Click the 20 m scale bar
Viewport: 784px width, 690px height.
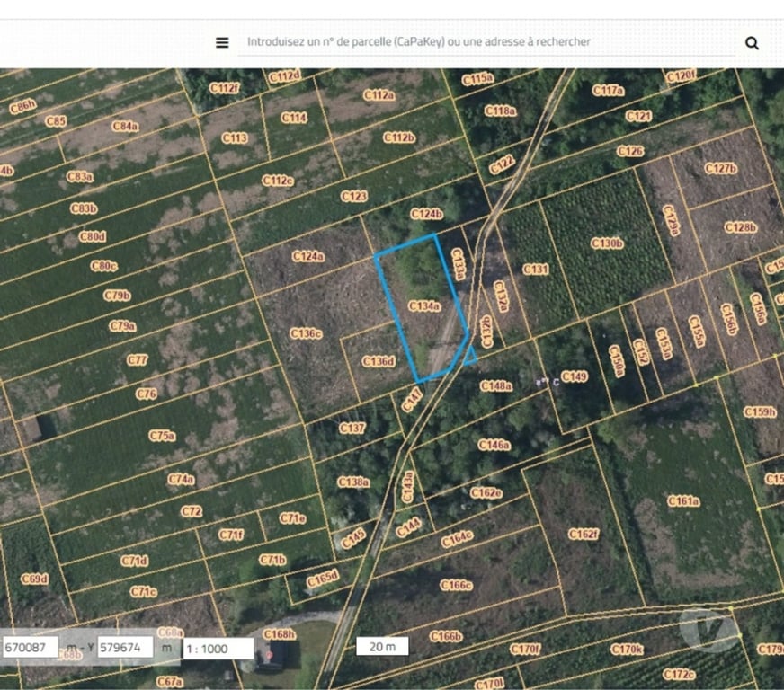point(382,647)
